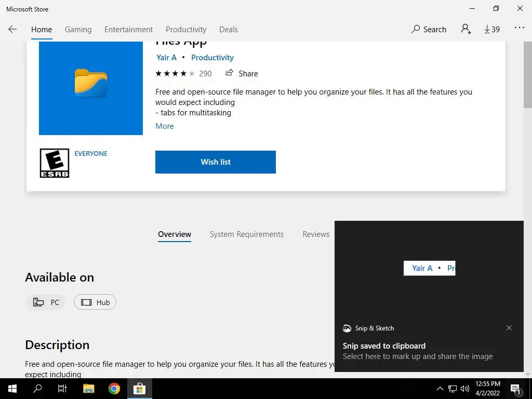
Task: Click the Search button
Action: 429,30
